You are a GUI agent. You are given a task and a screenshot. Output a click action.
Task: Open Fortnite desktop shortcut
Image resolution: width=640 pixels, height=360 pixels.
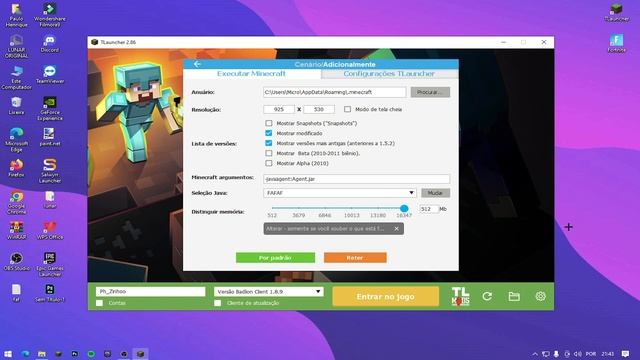(x=616, y=43)
